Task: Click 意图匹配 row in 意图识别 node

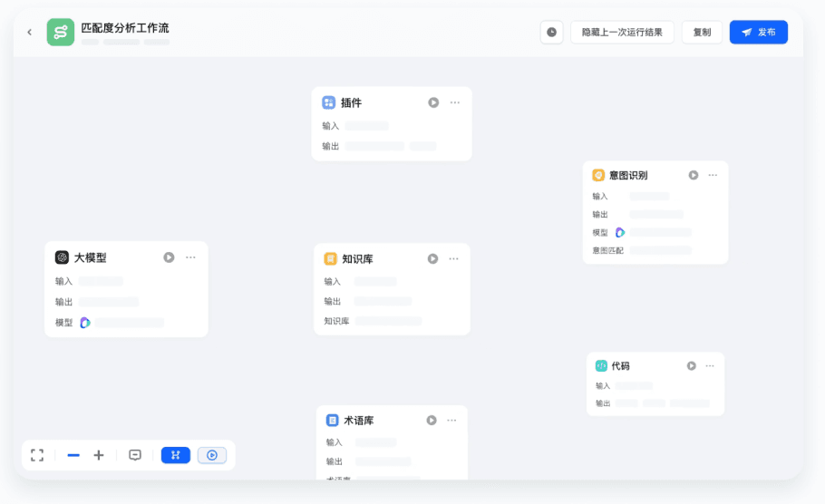Action: pos(642,250)
